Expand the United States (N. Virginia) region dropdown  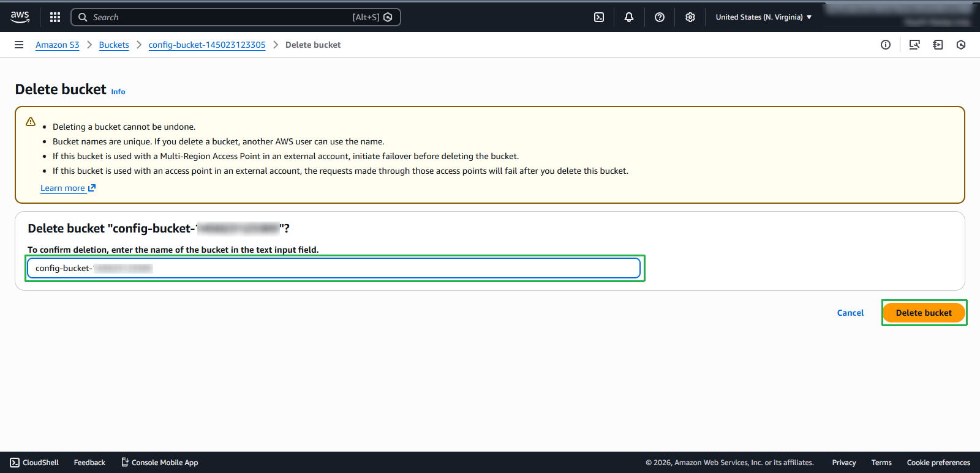point(763,17)
